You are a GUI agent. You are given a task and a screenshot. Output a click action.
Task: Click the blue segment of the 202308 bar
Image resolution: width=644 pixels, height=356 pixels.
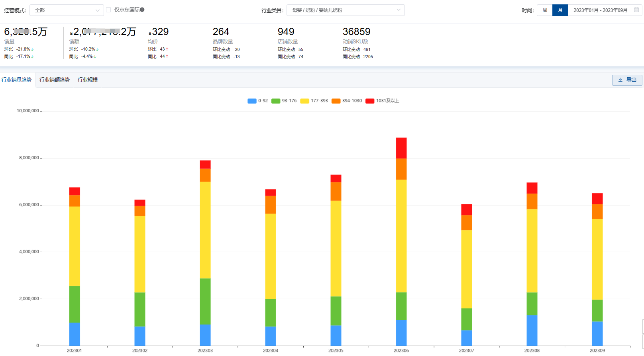tap(532, 331)
